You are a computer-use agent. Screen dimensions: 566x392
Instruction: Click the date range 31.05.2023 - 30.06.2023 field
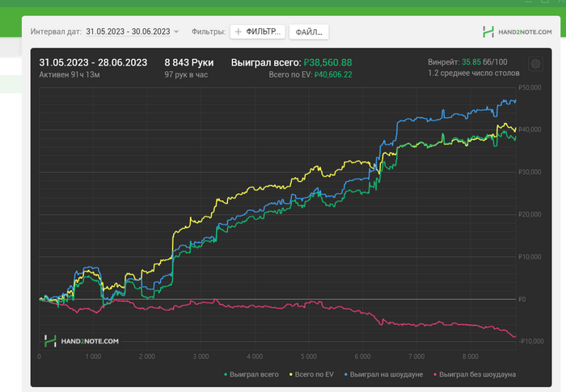(x=128, y=32)
